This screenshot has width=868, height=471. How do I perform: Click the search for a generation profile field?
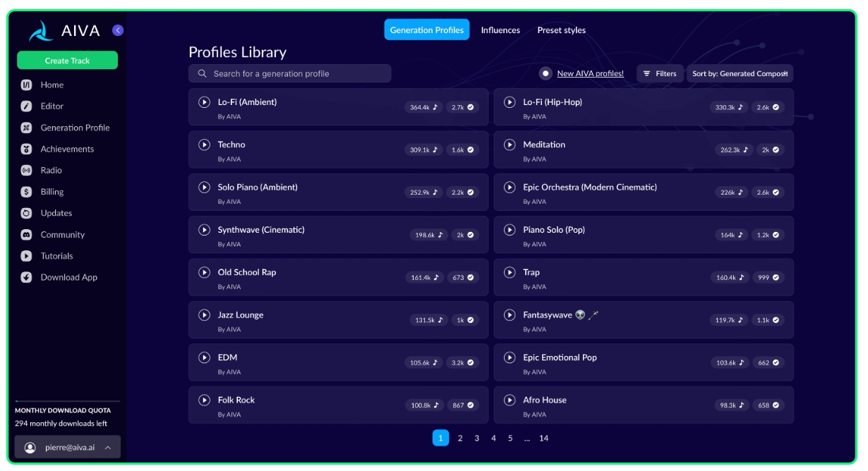click(289, 73)
